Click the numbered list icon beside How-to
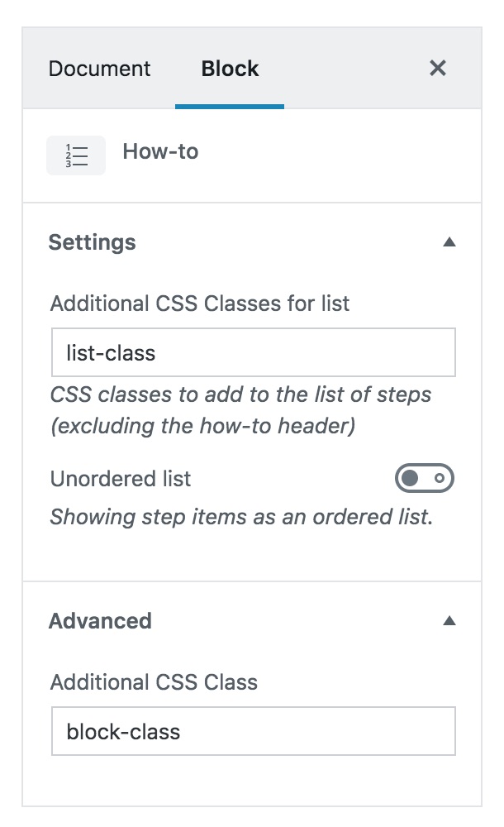Viewport: 504px width, 827px height. point(75,155)
